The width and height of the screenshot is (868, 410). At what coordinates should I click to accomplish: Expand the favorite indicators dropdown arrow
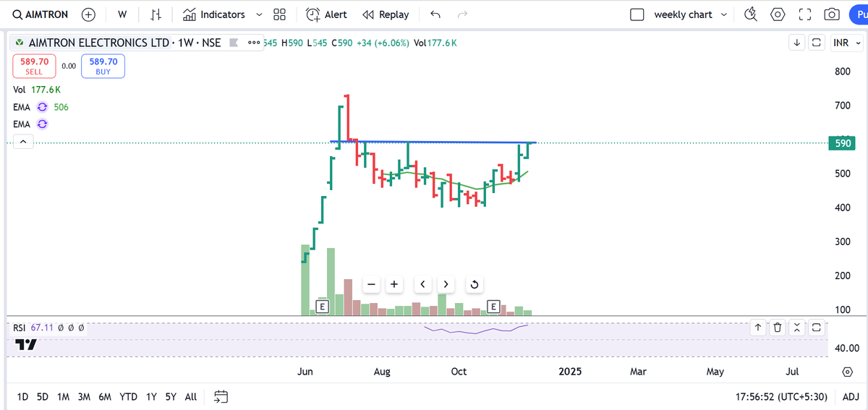[259, 14]
